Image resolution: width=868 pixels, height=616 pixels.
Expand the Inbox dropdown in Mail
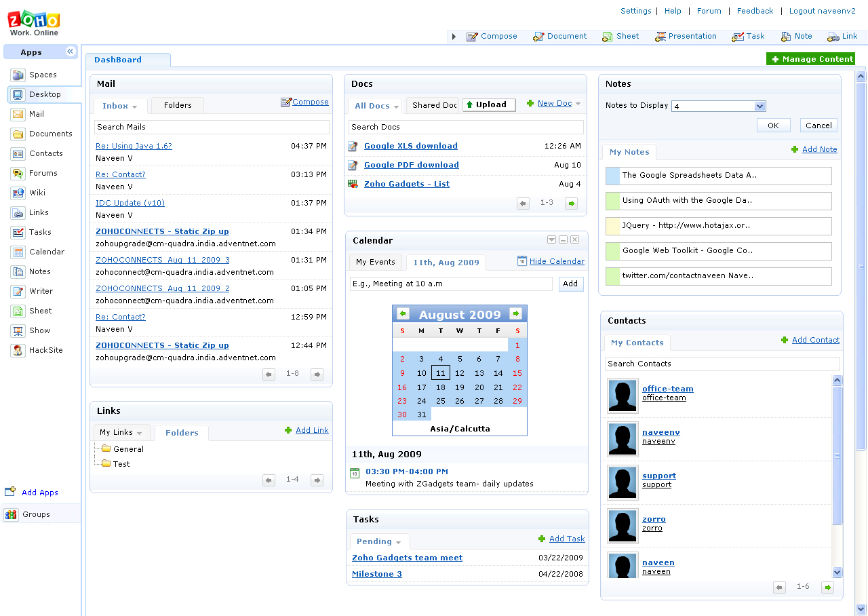pos(134,107)
